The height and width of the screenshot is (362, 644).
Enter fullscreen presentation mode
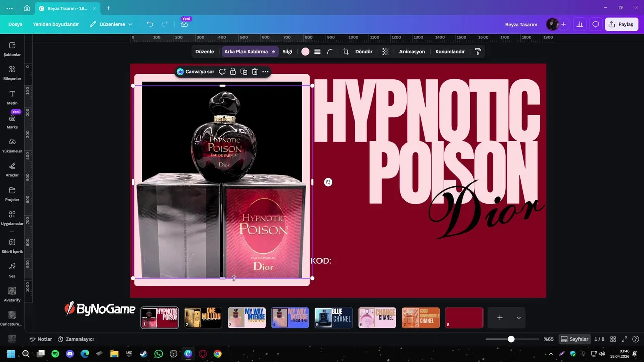[624, 339]
